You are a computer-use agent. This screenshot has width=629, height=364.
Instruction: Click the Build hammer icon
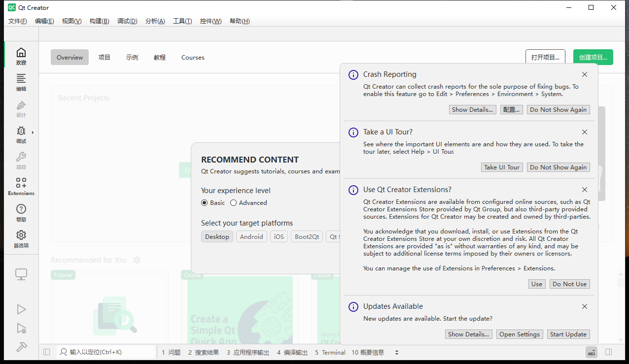click(x=21, y=347)
